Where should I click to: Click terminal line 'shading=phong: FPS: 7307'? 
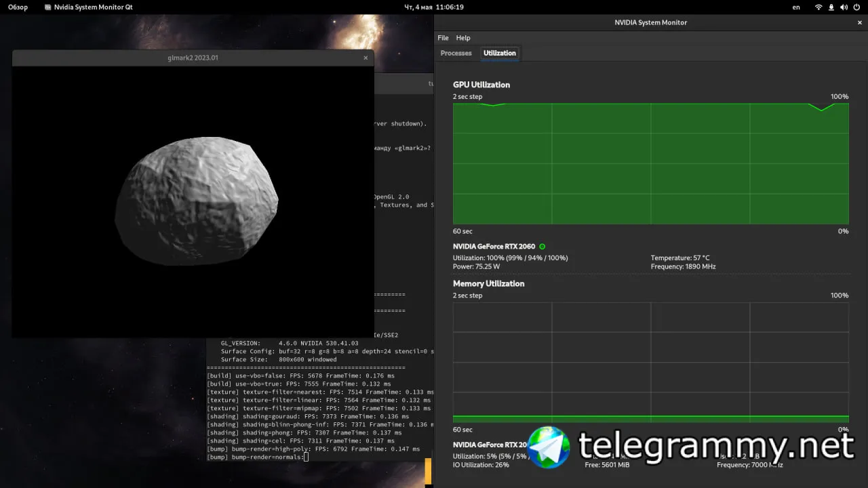(304, 432)
